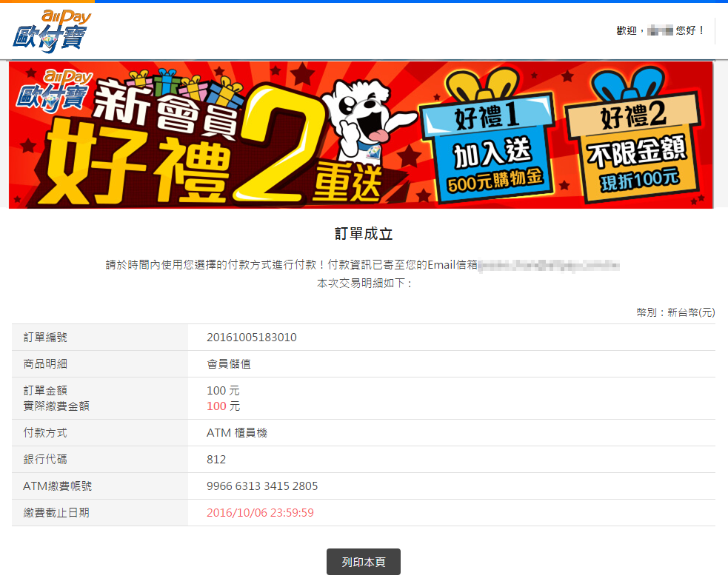Image resolution: width=728 pixels, height=584 pixels.
Task: Select order number 20161005183010
Action: pyautogui.click(x=252, y=338)
